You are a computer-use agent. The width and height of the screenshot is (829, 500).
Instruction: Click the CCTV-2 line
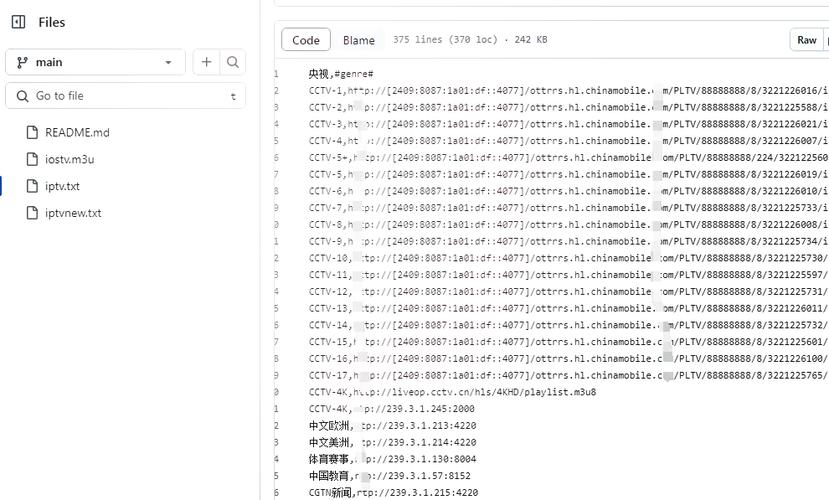click(569, 107)
